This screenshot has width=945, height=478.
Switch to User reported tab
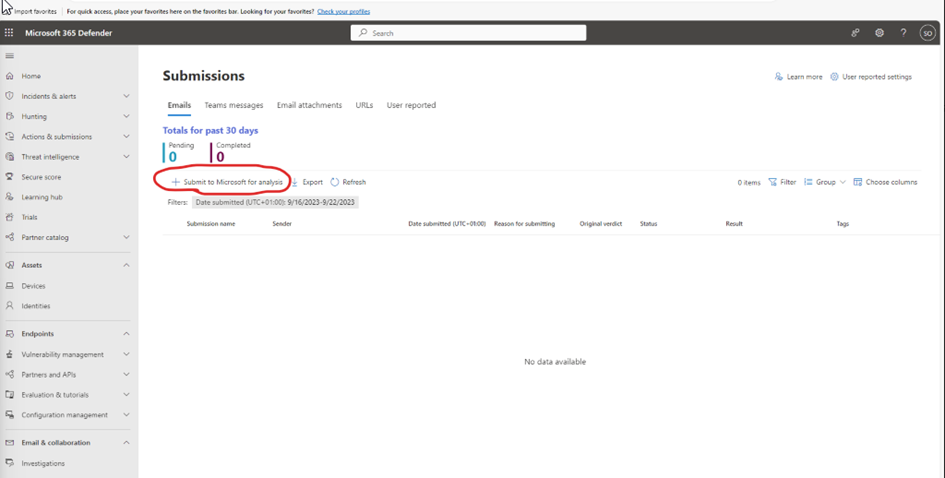(x=411, y=105)
